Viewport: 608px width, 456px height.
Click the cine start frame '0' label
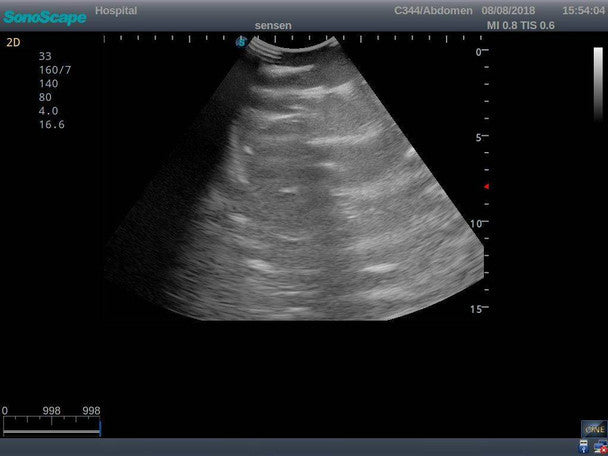(x=5, y=411)
